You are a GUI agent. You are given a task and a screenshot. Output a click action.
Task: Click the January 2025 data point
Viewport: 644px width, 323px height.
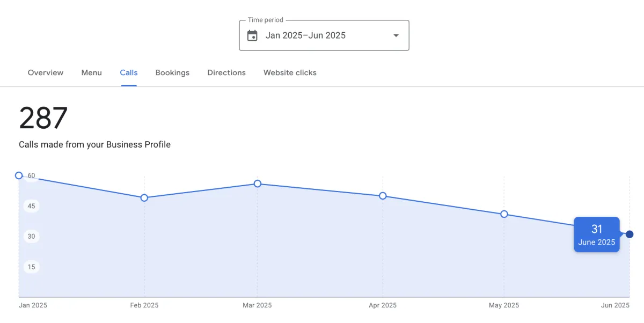pos(19,175)
